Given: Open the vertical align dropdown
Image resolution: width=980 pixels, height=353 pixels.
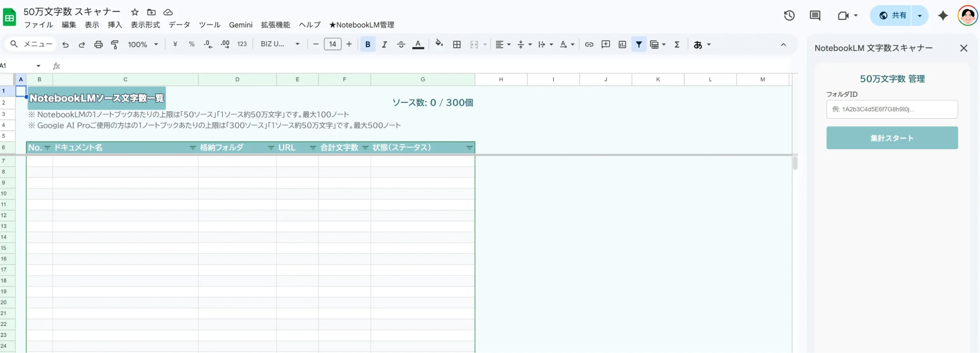Looking at the screenshot, I should pos(524,44).
